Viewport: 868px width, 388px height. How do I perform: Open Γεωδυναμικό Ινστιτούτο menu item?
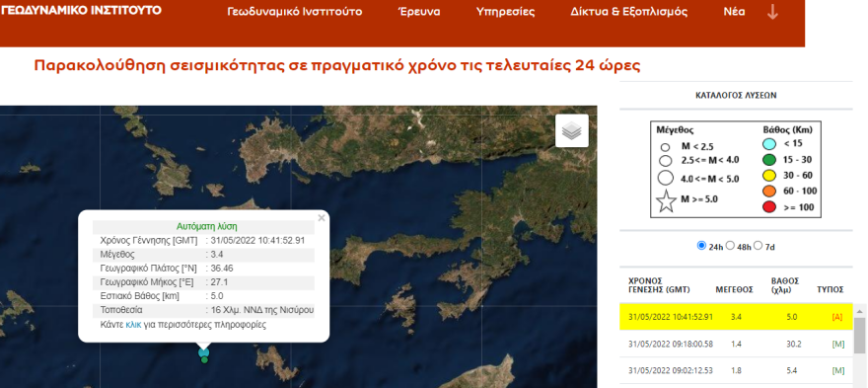pos(295,12)
